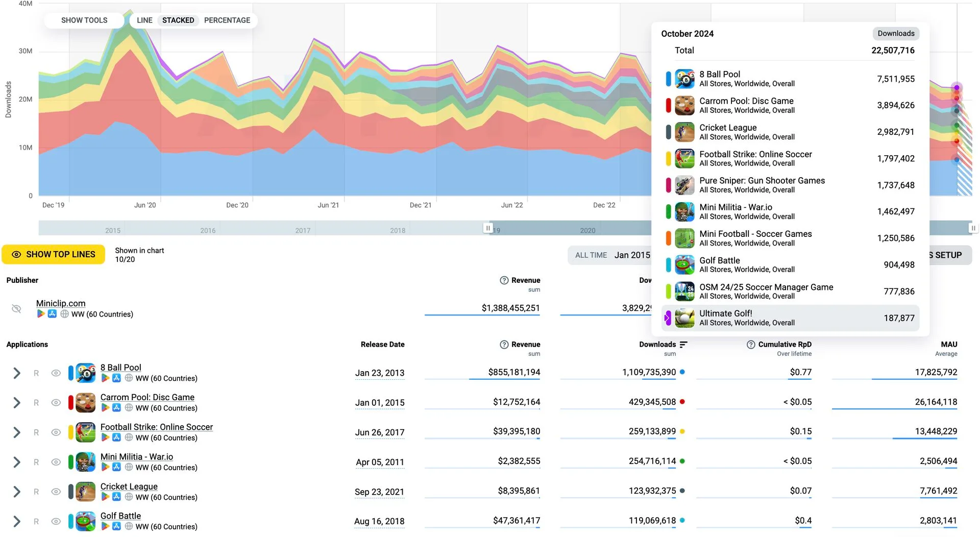980x537 pixels.
Task: Open the Football Strike: Online Soccer link
Action: point(157,427)
